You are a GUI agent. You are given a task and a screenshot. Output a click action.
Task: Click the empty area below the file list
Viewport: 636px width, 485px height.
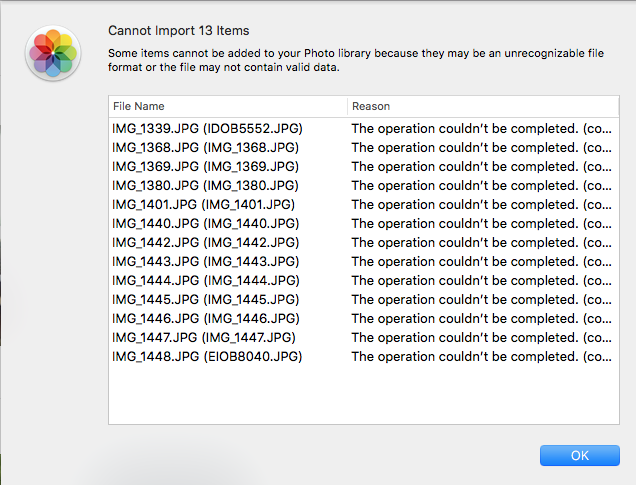(x=363, y=397)
